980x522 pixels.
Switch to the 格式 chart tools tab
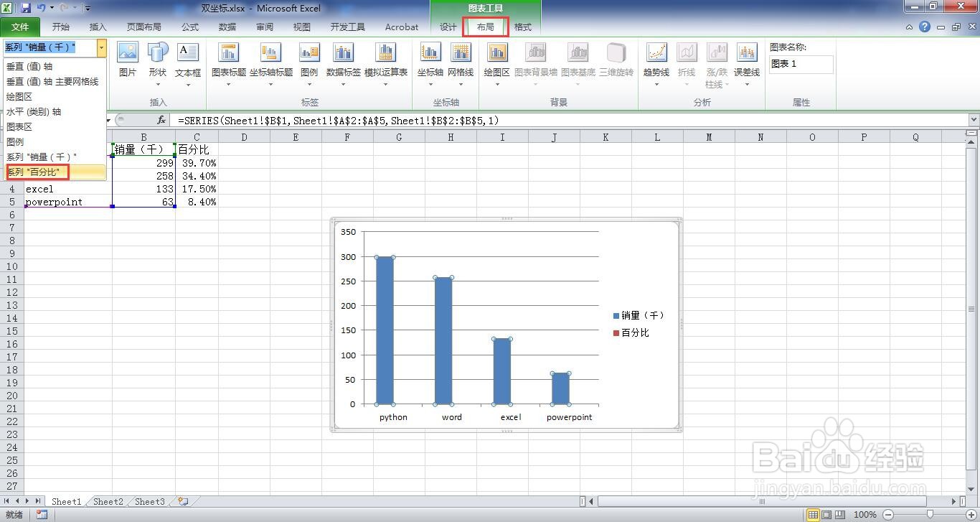tap(523, 27)
